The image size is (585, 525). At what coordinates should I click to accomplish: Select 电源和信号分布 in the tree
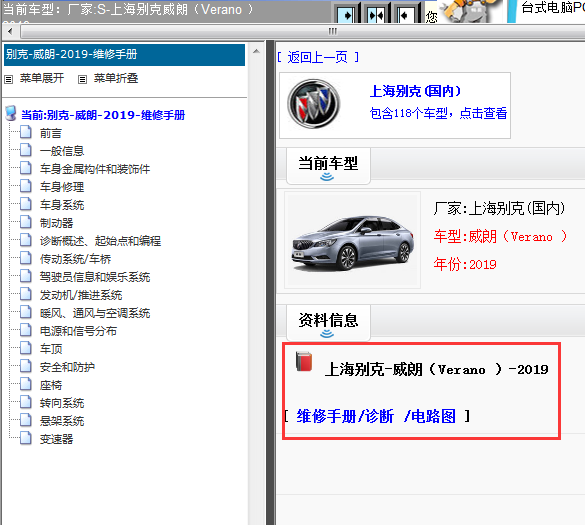coord(78,331)
